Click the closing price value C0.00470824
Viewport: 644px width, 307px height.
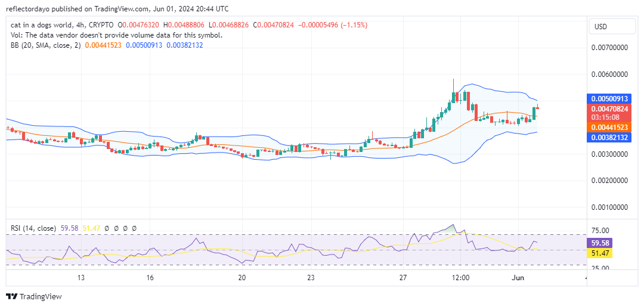(x=274, y=26)
